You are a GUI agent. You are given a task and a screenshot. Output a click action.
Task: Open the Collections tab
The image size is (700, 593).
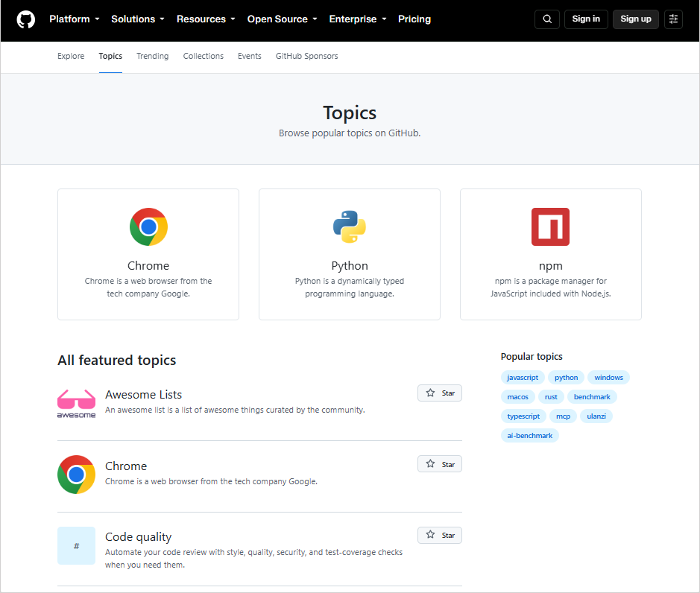pos(203,56)
